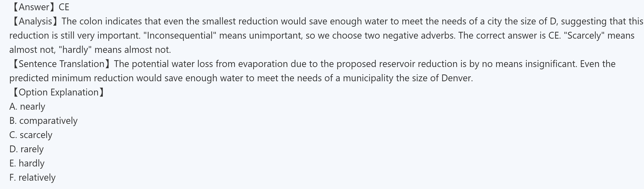This screenshot has height=189, width=644.
Task: Click option A. nearly
Action: click(x=27, y=107)
